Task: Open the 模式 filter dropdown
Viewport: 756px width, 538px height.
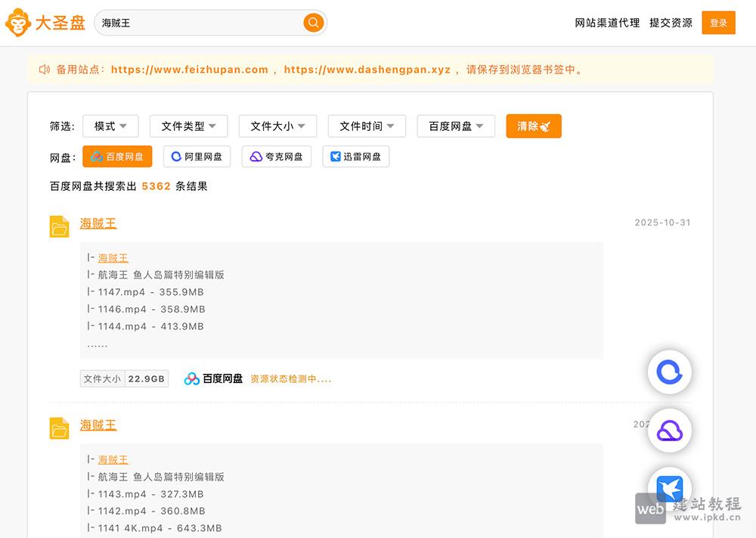Action: 110,126
